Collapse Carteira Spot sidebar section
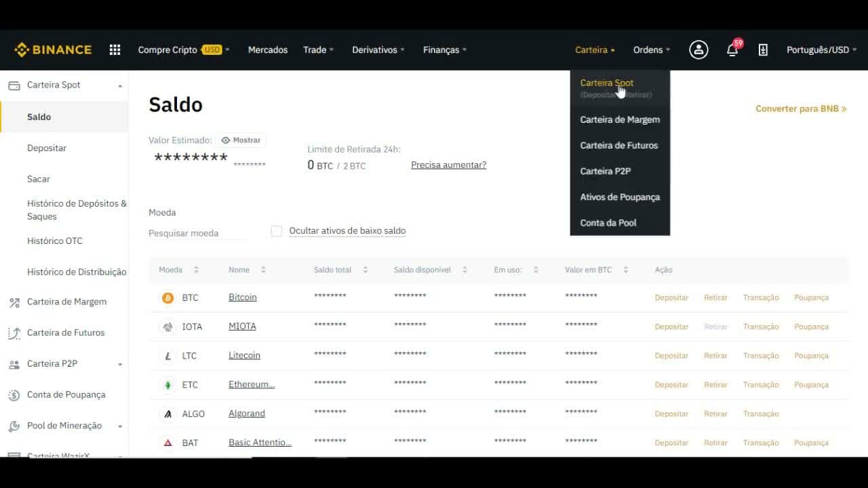 click(x=120, y=86)
